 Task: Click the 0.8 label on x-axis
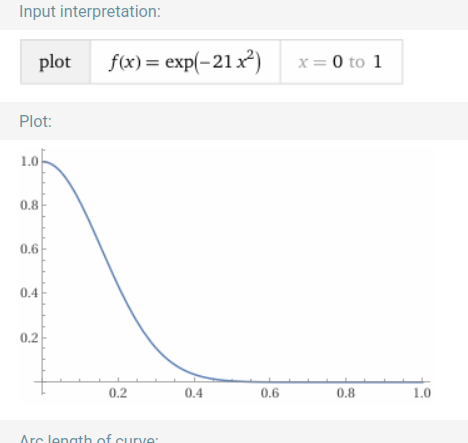(346, 393)
